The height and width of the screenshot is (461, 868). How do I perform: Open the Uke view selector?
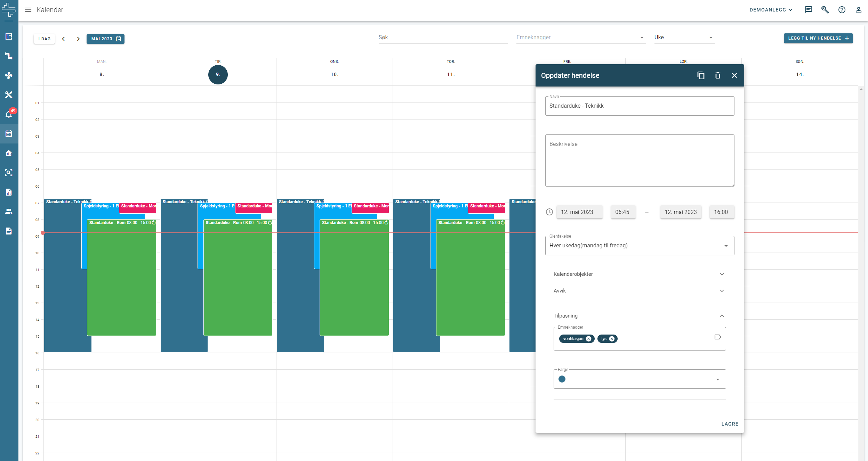[684, 38]
